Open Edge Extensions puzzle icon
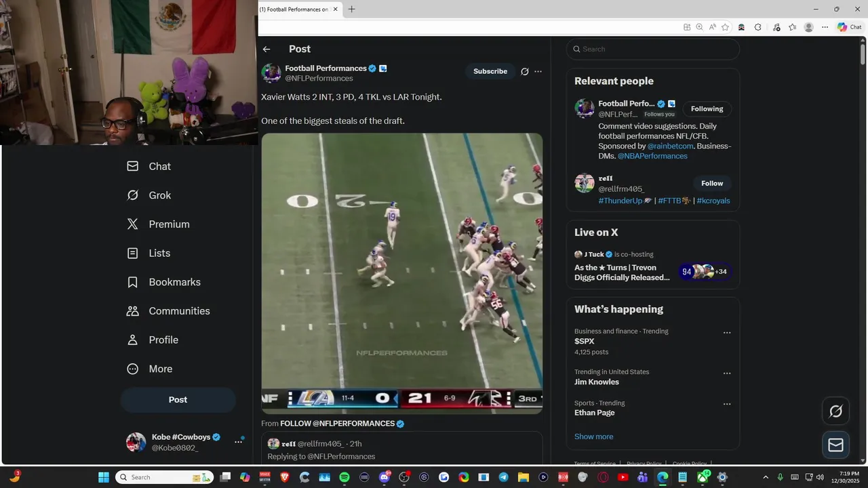Screen dimensions: 868x488 (757, 27)
